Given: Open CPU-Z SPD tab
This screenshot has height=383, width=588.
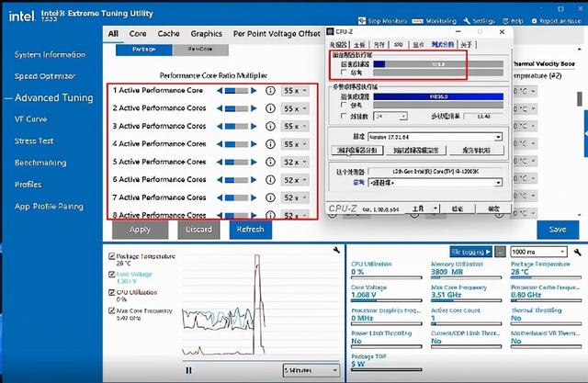Looking at the screenshot, I should [398, 45].
